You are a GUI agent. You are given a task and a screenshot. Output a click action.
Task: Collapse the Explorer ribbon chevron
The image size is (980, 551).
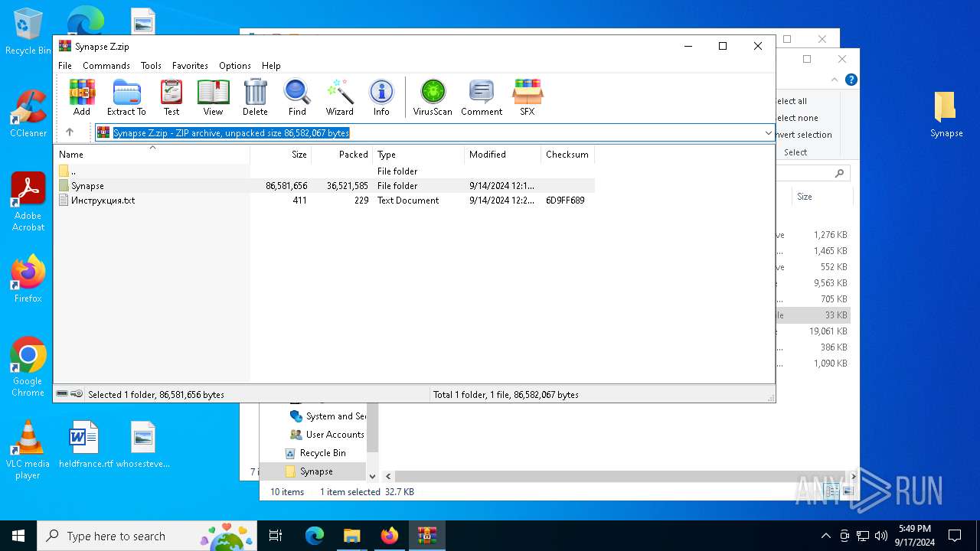pyautogui.click(x=835, y=80)
